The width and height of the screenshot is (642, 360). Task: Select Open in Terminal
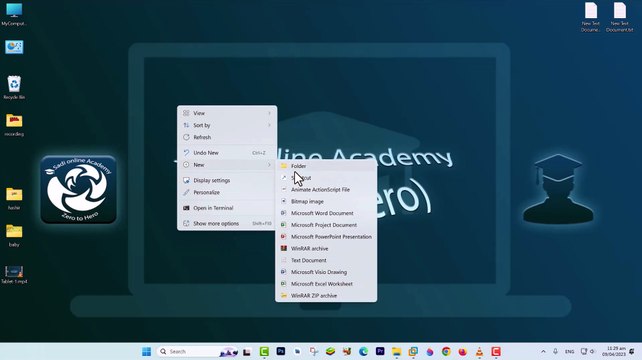[227, 208]
